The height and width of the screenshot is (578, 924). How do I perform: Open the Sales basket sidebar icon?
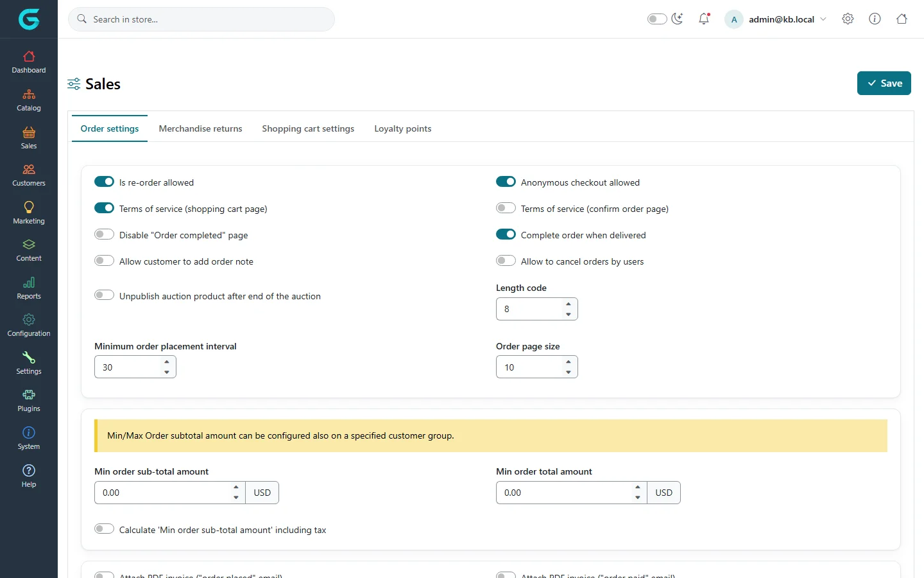(x=29, y=132)
